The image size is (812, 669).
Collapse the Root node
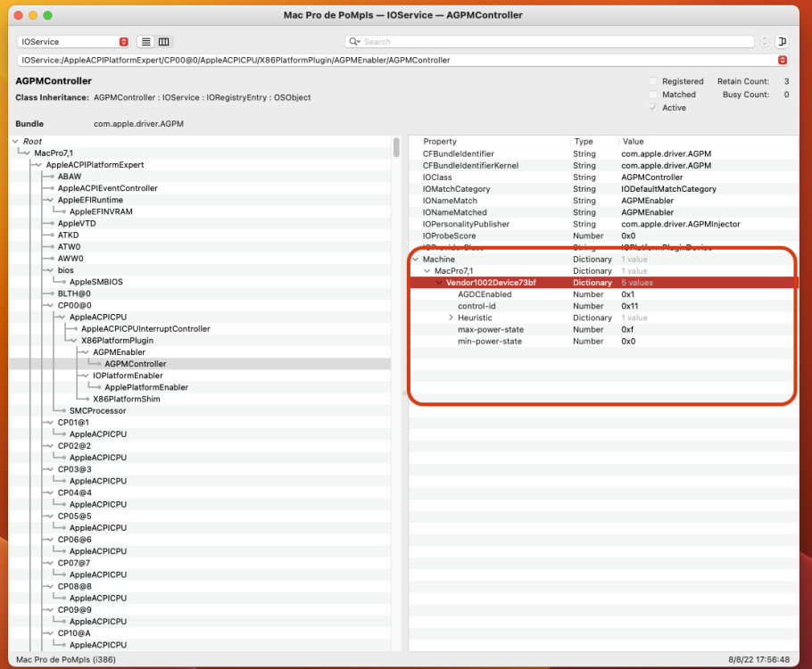coord(15,141)
